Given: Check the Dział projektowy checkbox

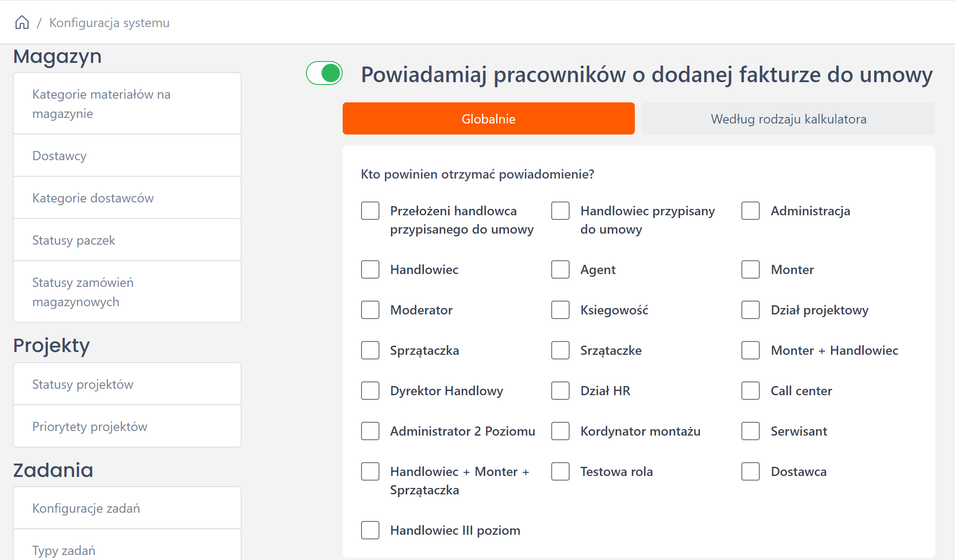Looking at the screenshot, I should pyautogui.click(x=751, y=310).
